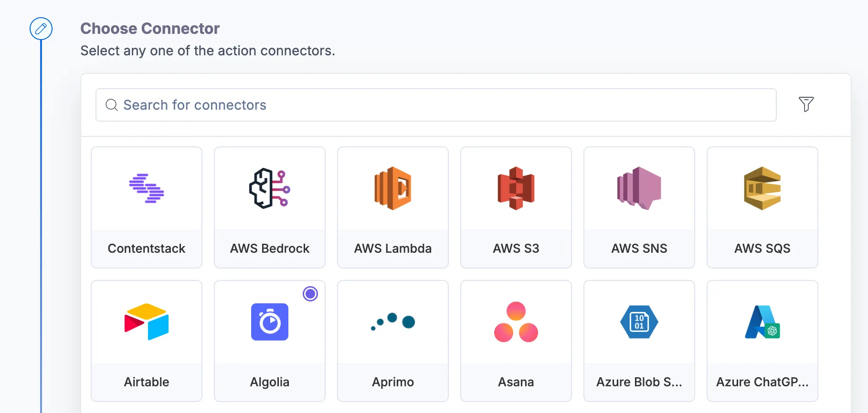Select the Azure Blob Storage logo icon
Viewport: 868px width, 413px height.
(639, 322)
